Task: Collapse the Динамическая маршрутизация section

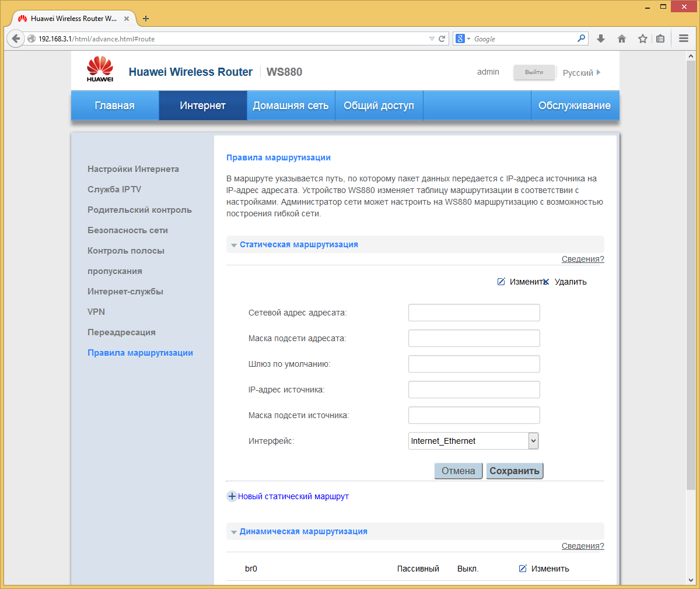Action: tap(234, 532)
